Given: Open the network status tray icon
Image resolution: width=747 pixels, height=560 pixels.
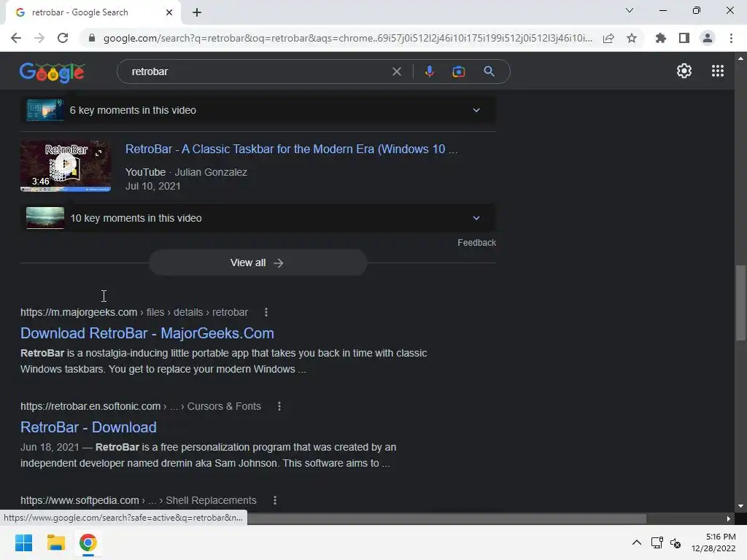Looking at the screenshot, I should (657, 542).
